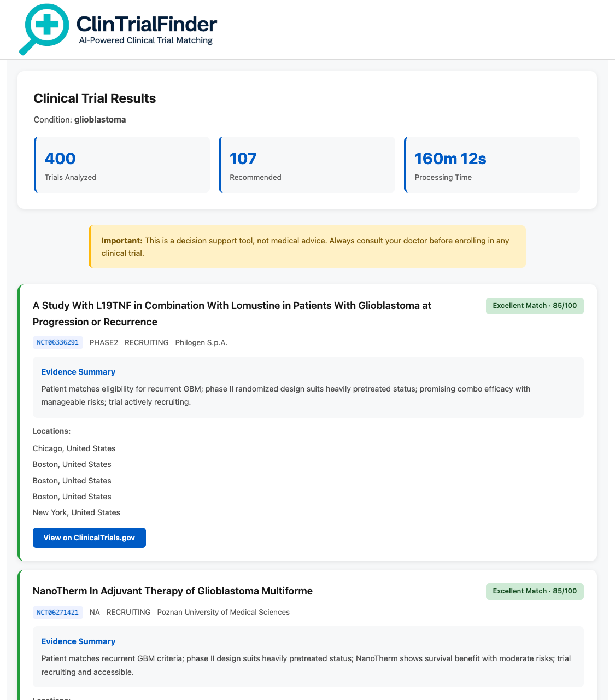The width and height of the screenshot is (615, 700).
Task: Click the 160m 12s Processing Time card
Action: click(492, 165)
